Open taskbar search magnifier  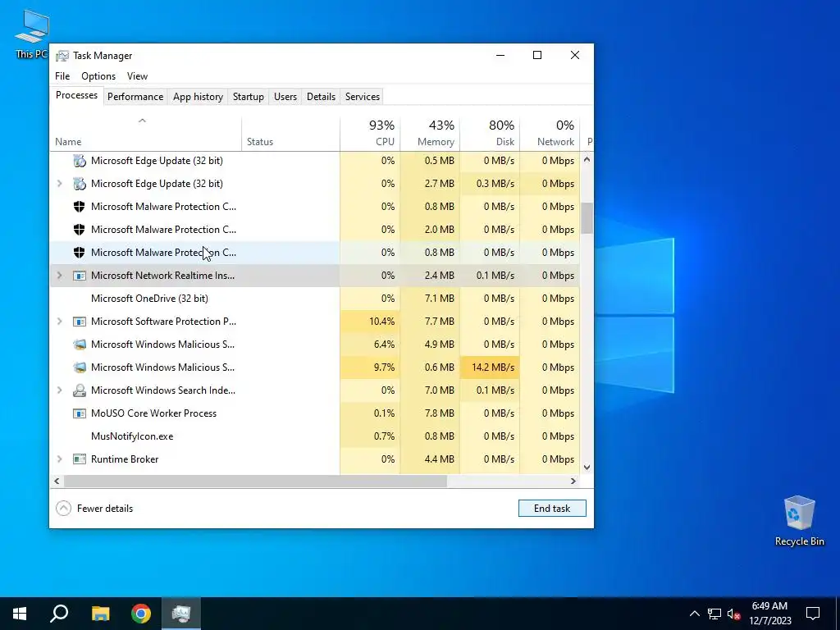(x=59, y=614)
